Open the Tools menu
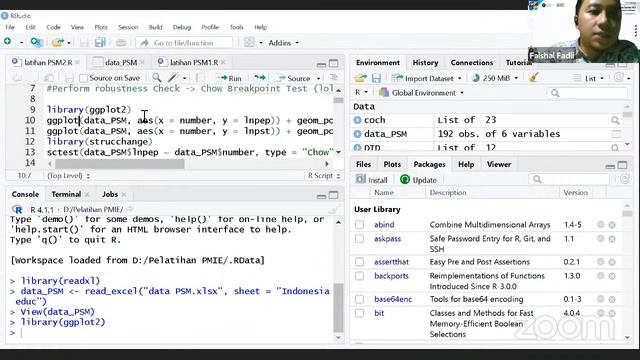The height and width of the screenshot is (360, 640). tap(236, 27)
